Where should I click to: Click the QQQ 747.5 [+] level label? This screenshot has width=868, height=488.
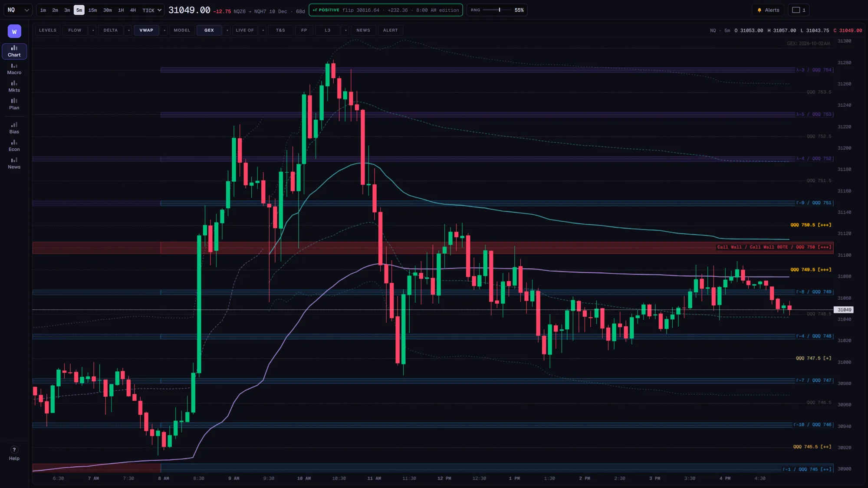813,358
